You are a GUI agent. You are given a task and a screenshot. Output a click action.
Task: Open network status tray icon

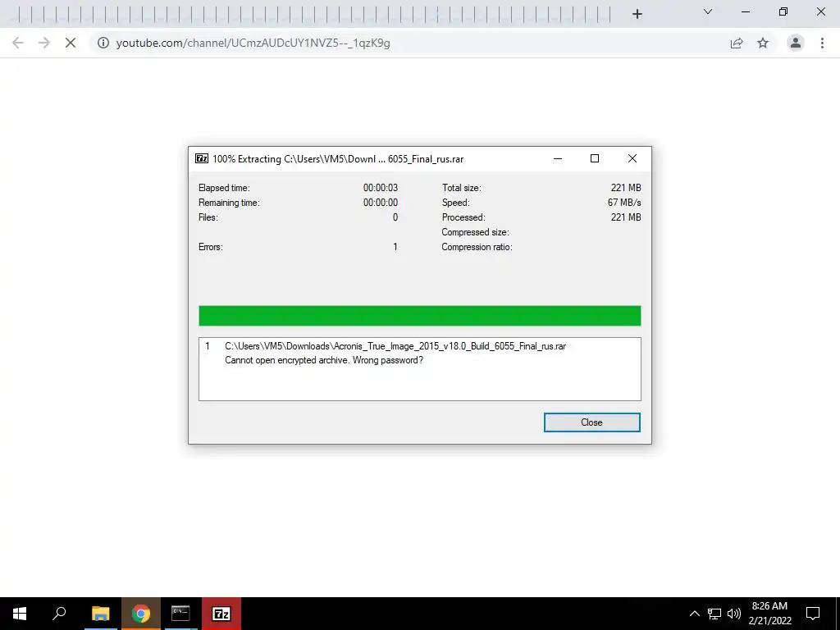(714, 614)
